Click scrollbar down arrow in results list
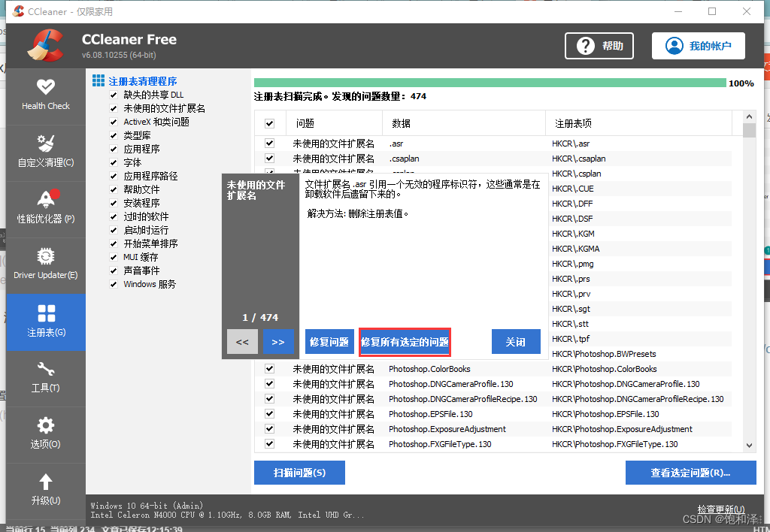The image size is (770, 532). 749,446
